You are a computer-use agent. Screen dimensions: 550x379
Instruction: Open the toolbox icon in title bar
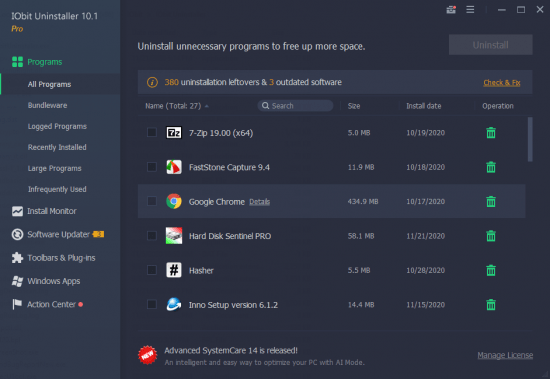[x=451, y=9]
